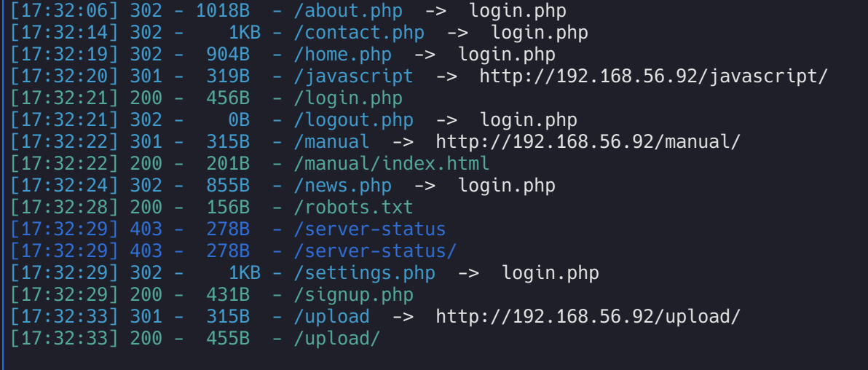The width and height of the screenshot is (868, 370).
Task: Click the 0B response size
Action: point(239,120)
